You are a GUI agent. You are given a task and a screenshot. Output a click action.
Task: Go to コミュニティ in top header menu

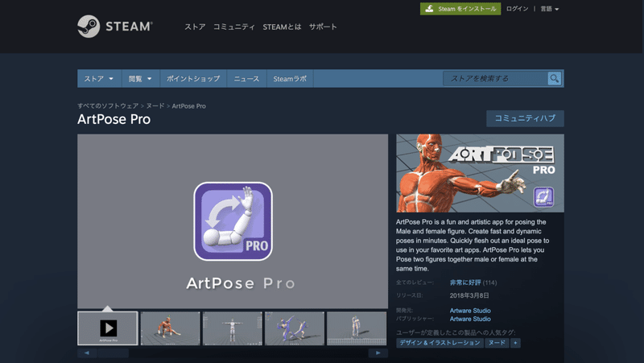[x=233, y=27]
